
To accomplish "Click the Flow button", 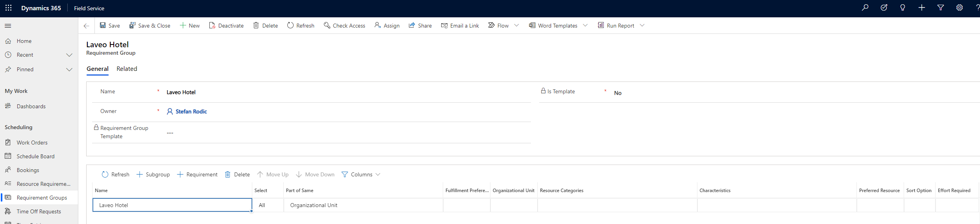I will point(499,26).
